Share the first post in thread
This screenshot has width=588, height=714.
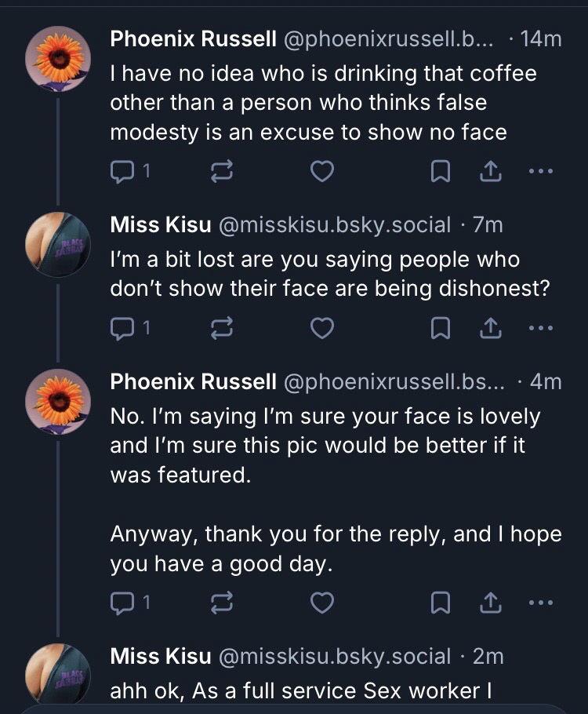pos(490,171)
